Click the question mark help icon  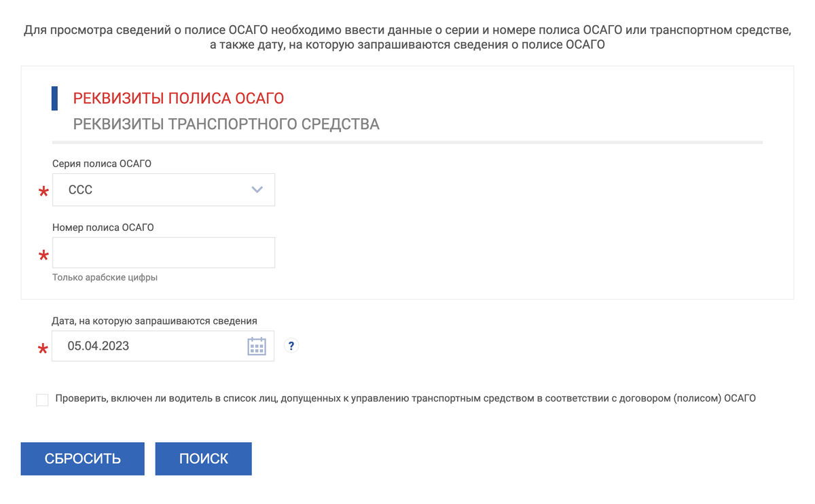point(291,346)
